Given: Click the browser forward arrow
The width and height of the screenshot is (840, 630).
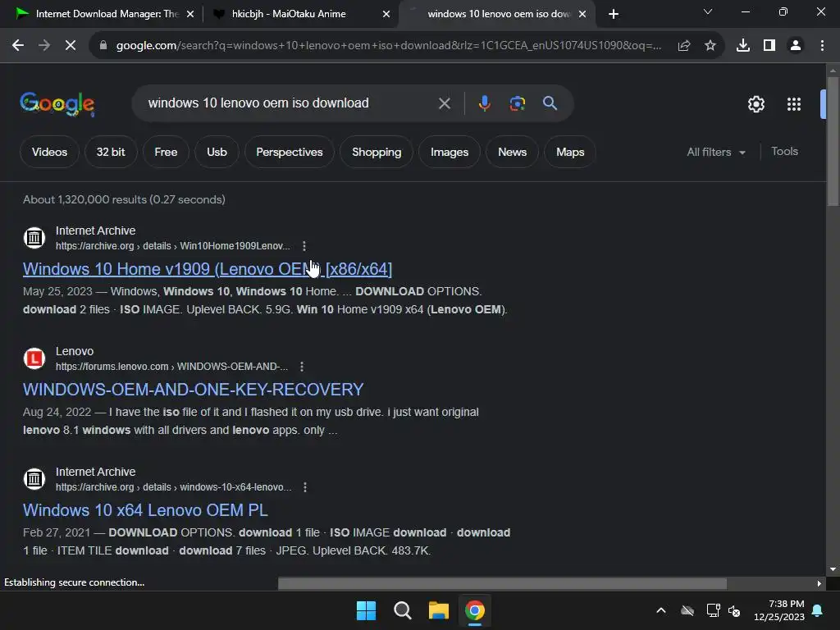Looking at the screenshot, I should click(x=44, y=46).
